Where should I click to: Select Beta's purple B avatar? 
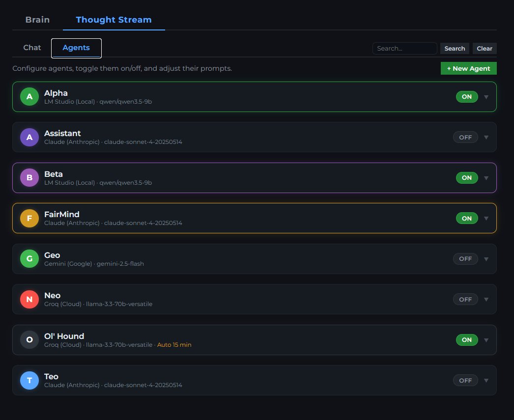pos(29,177)
